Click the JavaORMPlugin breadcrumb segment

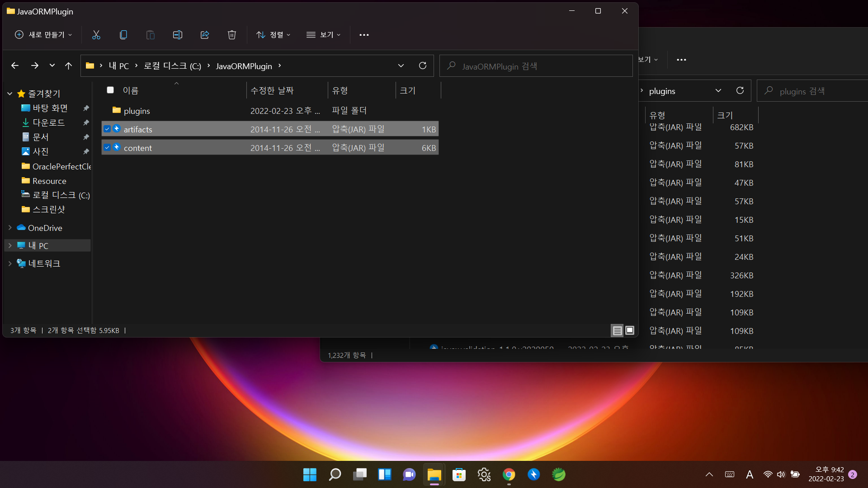[244, 66]
